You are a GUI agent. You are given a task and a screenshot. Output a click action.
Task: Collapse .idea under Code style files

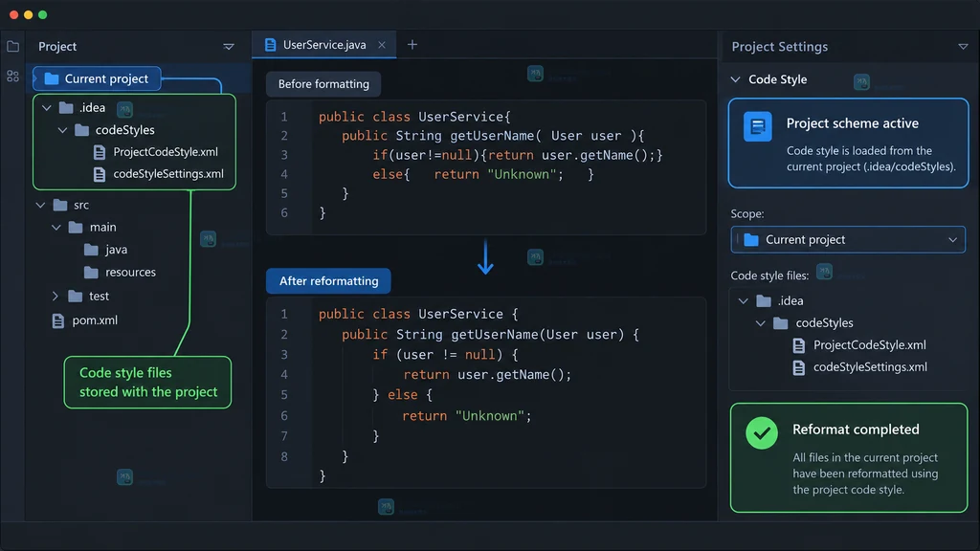coord(743,301)
